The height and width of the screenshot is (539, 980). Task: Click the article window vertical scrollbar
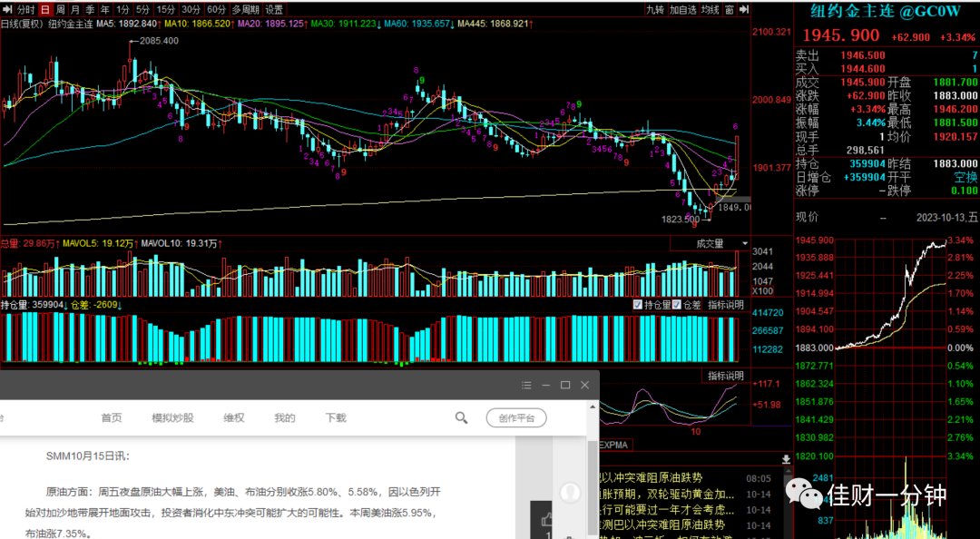click(x=593, y=469)
